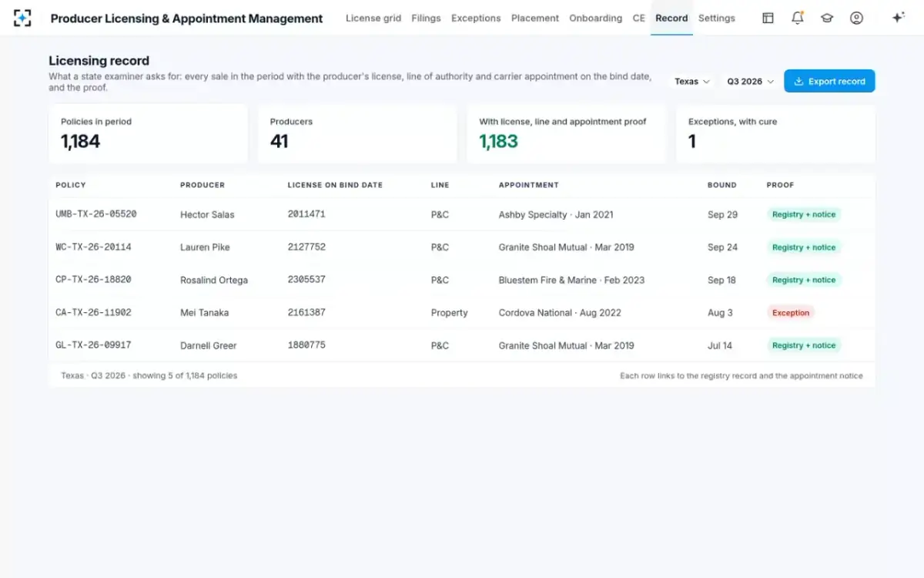924x578 pixels.
Task: Select policy CA-TX-26-11902
Action: pos(94,313)
